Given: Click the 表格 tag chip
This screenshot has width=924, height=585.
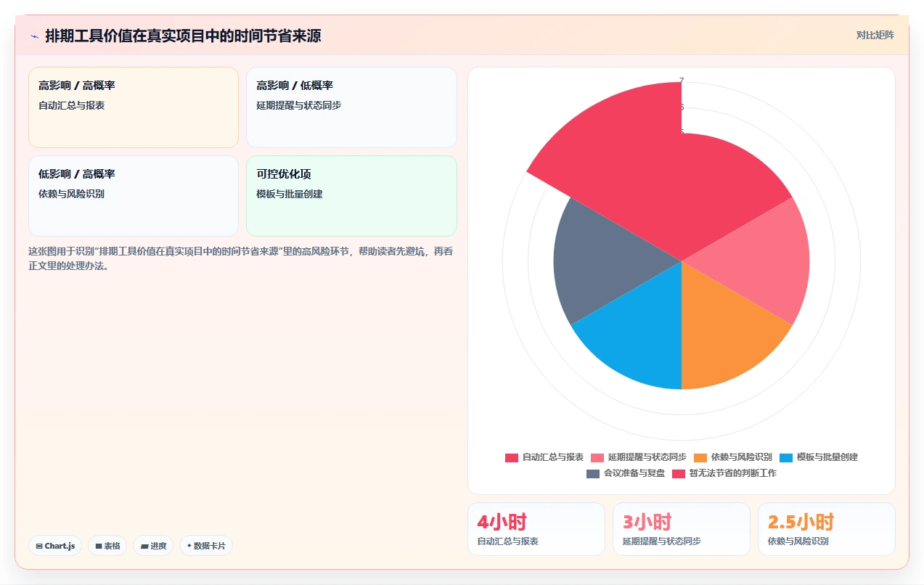Looking at the screenshot, I should click(107, 546).
